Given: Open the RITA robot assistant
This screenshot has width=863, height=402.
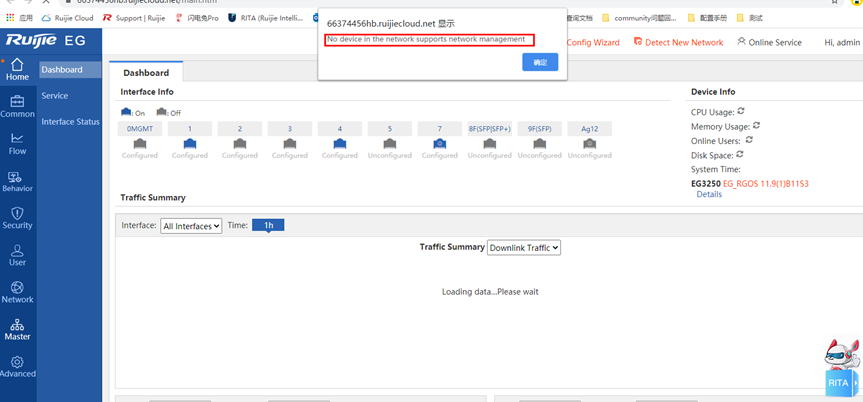Looking at the screenshot, I should (x=841, y=368).
